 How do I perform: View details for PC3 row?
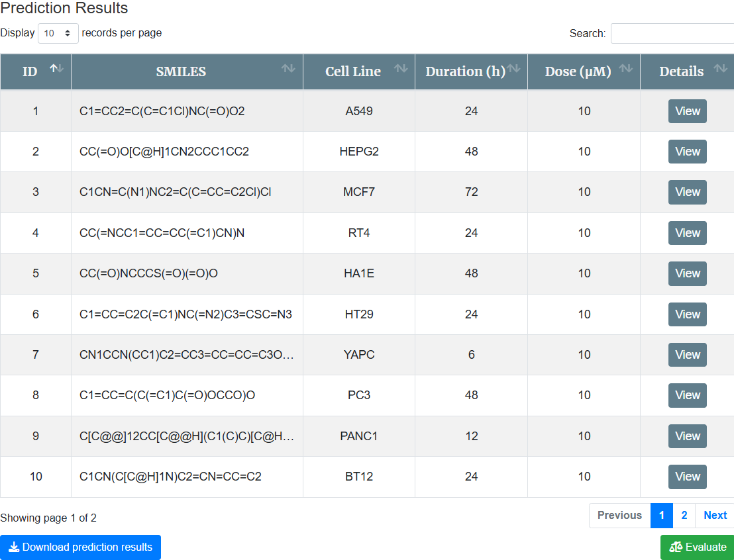687,395
